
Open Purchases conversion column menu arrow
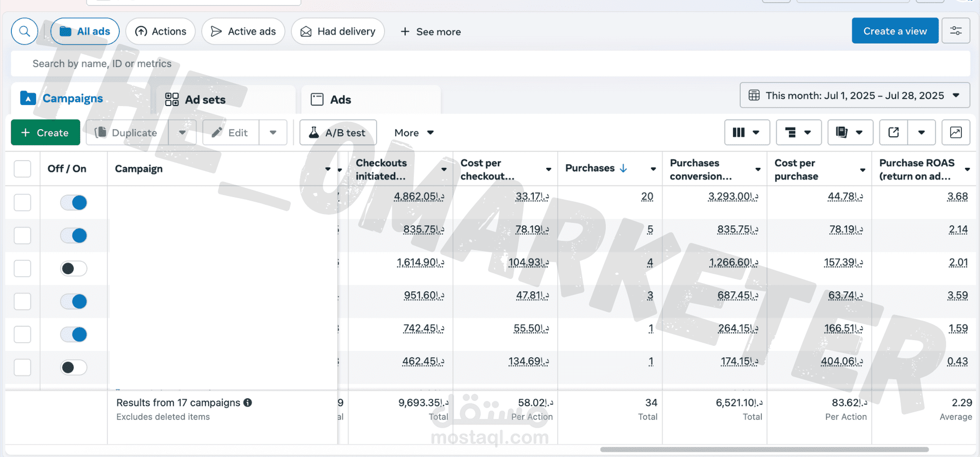pyautogui.click(x=758, y=169)
